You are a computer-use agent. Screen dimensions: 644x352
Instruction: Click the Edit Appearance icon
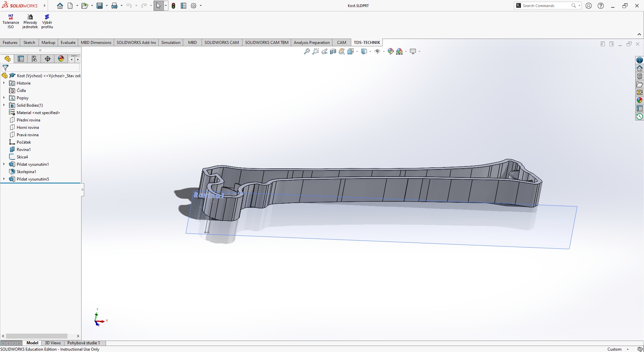coord(391,51)
